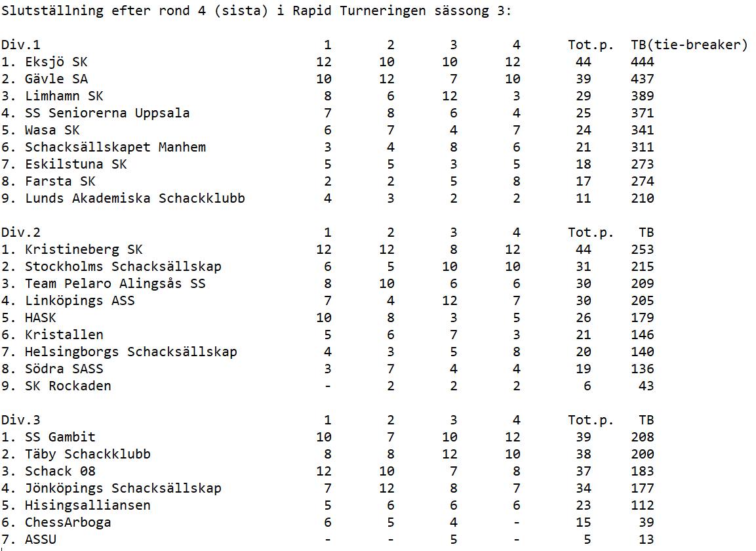The height and width of the screenshot is (551, 756).
Task: Click Team Pelaro Alingsås SS
Action: [x=115, y=283]
